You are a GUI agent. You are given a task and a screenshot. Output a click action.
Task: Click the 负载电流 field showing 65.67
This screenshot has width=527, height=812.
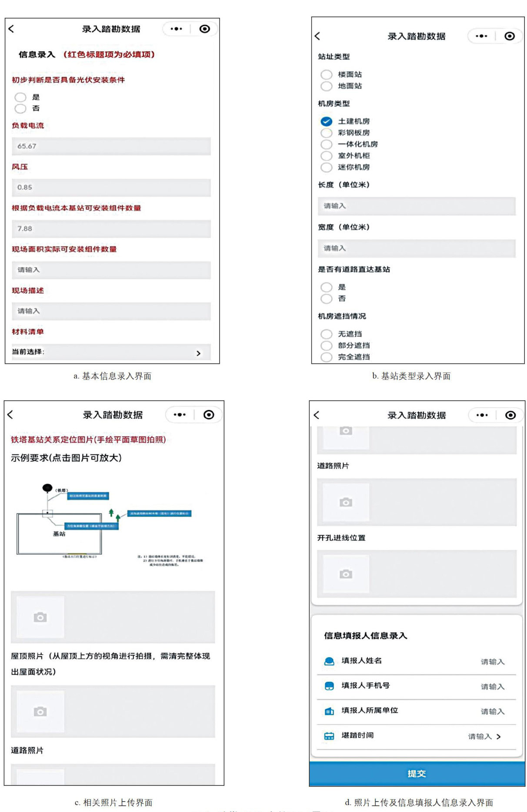tap(111, 146)
